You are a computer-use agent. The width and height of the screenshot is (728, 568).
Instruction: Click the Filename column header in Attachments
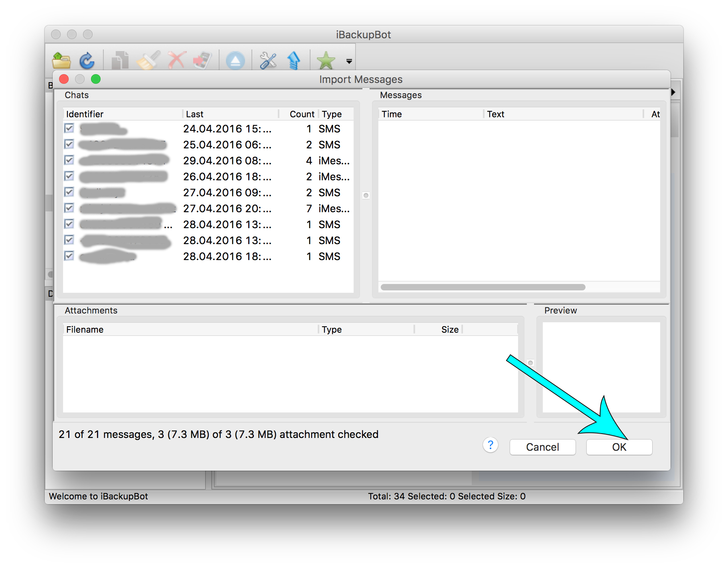(x=190, y=329)
